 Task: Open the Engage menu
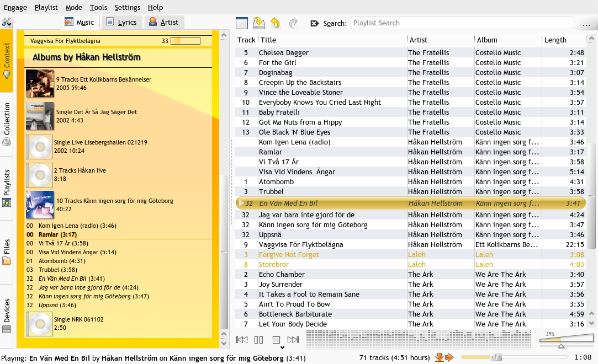pos(15,7)
